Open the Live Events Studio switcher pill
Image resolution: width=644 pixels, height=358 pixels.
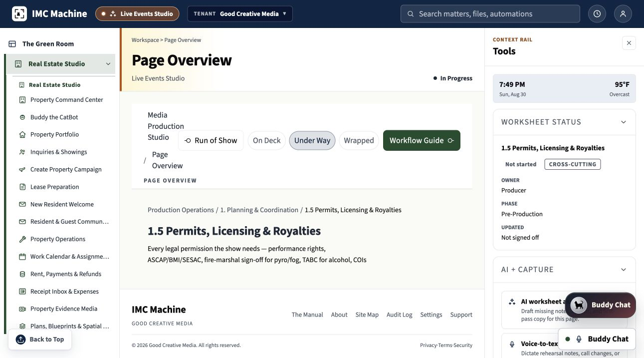pyautogui.click(x=137, y=14)
